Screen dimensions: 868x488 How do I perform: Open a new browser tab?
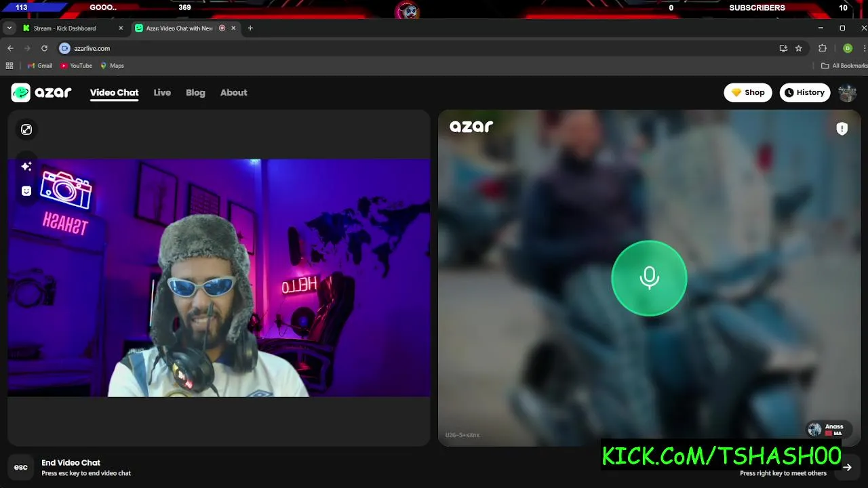(250, 28)
